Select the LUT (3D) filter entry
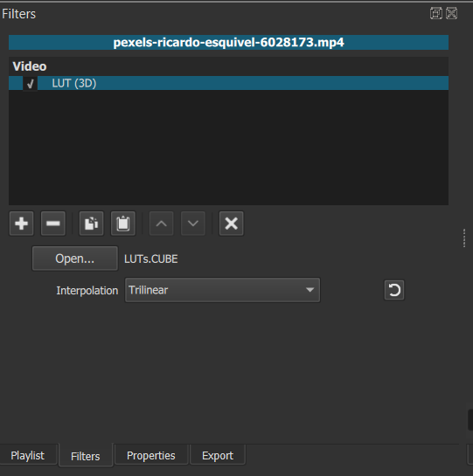This screenshot has height=476, width=473. [228, 83]
